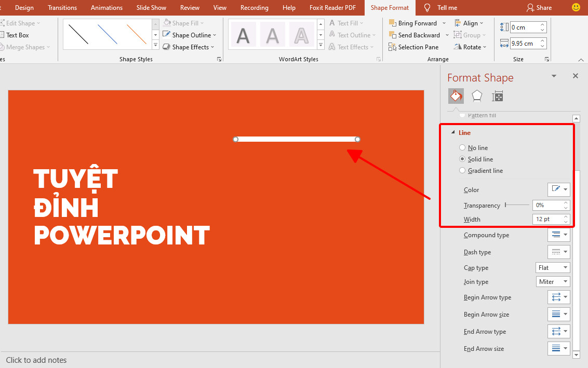Select the No line radio button
Image resolution: width=588 pixels, height=368 pixels.
462,147
